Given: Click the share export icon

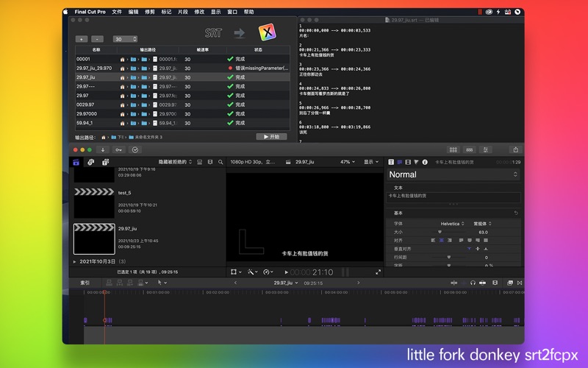Looking at the screenshot, I should tap(515, 149).
